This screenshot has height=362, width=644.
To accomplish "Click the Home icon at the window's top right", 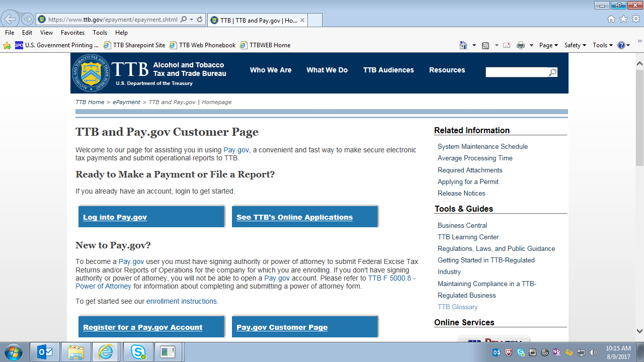I will (x=611, y=19).
